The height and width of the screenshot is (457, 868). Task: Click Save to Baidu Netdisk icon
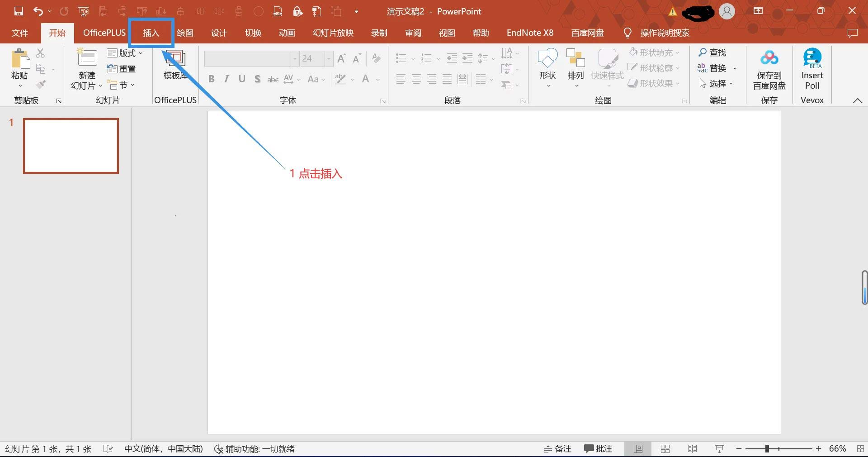pyautogui.click(x=769, y=58)
